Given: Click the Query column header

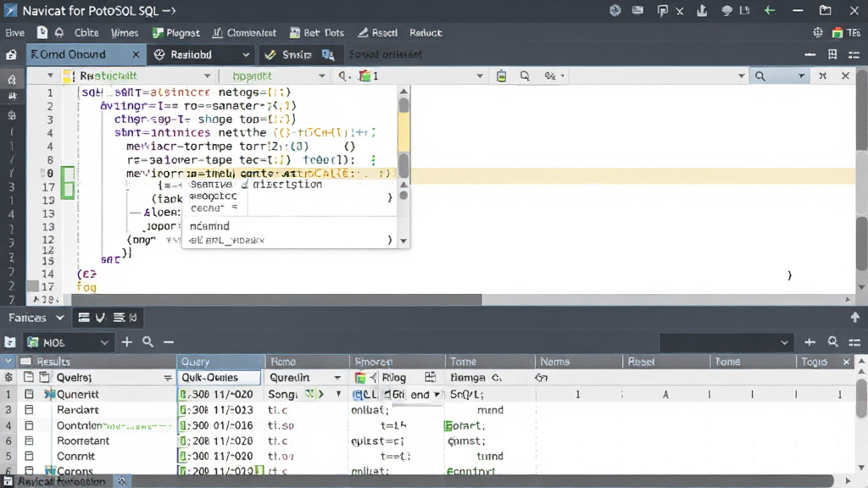Looking at the screenshot, I should 220,361.
